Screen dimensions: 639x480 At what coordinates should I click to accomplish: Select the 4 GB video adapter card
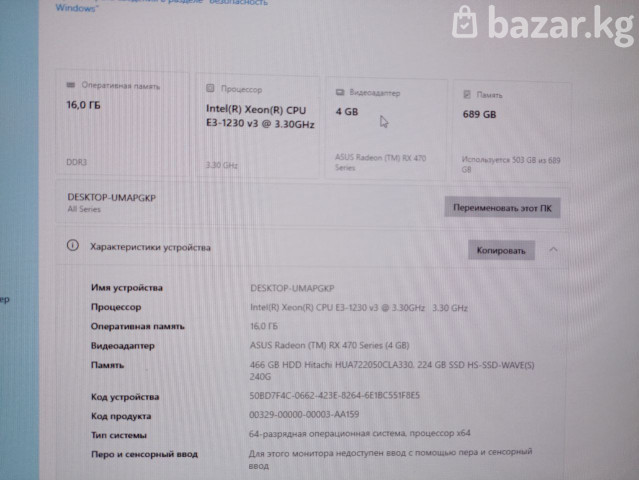click(x=386, y=129)
